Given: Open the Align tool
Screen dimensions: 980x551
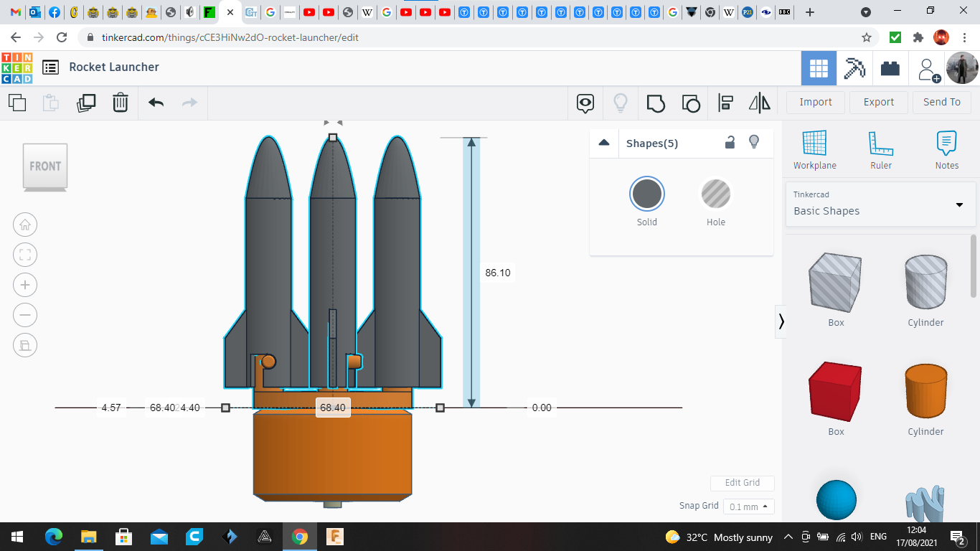Looking at the screenshot, I should (x=725, y=103).
